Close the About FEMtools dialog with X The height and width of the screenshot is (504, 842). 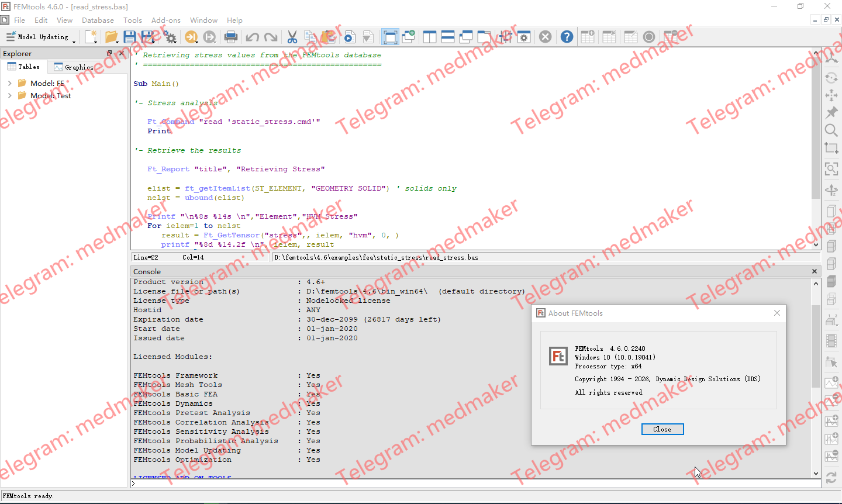point(777,313)
